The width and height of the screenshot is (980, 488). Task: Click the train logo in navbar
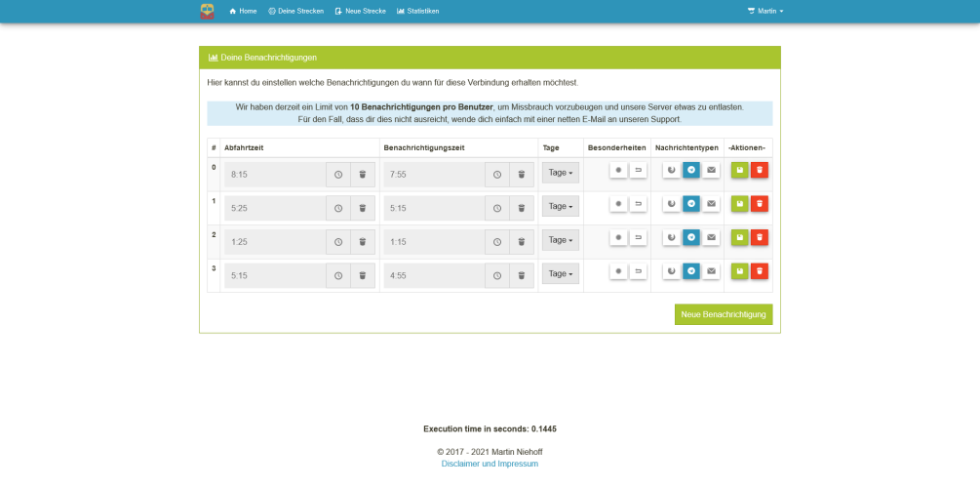point(207,11)
